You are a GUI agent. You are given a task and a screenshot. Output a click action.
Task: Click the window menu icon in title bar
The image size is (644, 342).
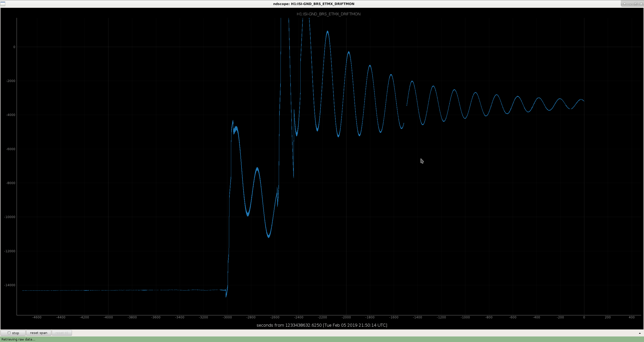[x=3, y=4]
